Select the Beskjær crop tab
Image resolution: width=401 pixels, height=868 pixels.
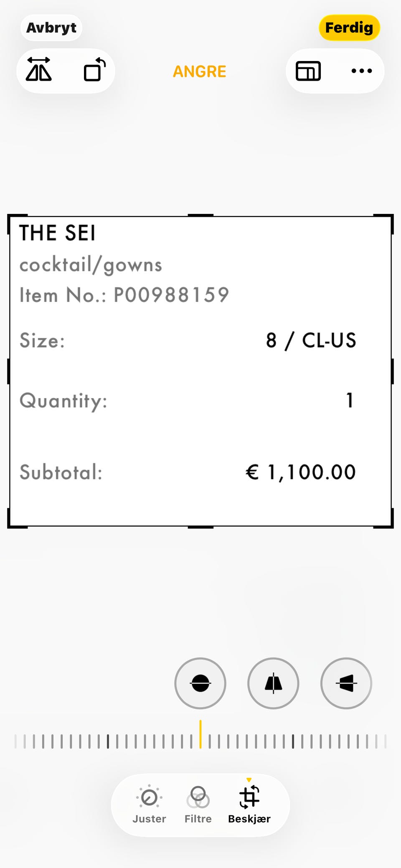click(x=249, y=805)
